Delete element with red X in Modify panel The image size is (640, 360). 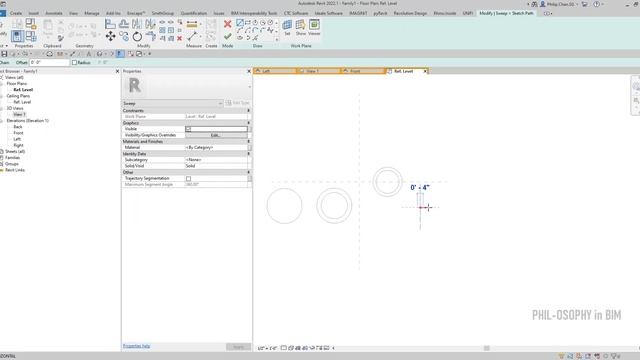pyautogui.click(x=179, y=38)
